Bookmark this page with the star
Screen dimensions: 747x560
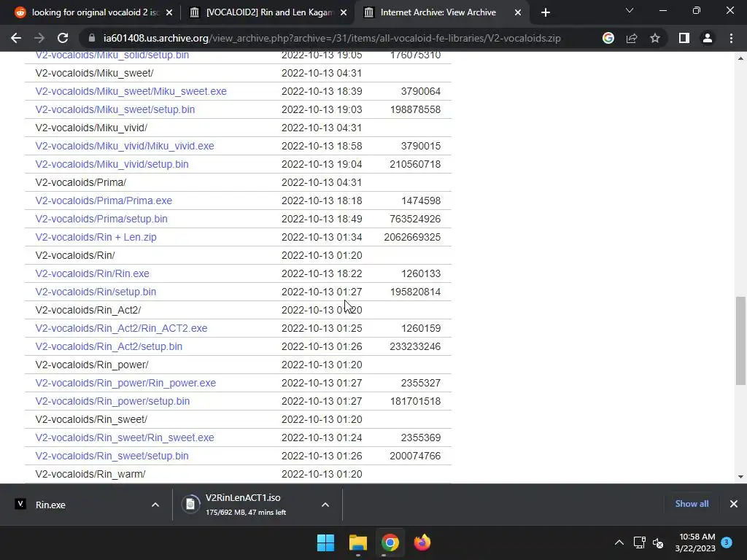click(x=655, y=38)
